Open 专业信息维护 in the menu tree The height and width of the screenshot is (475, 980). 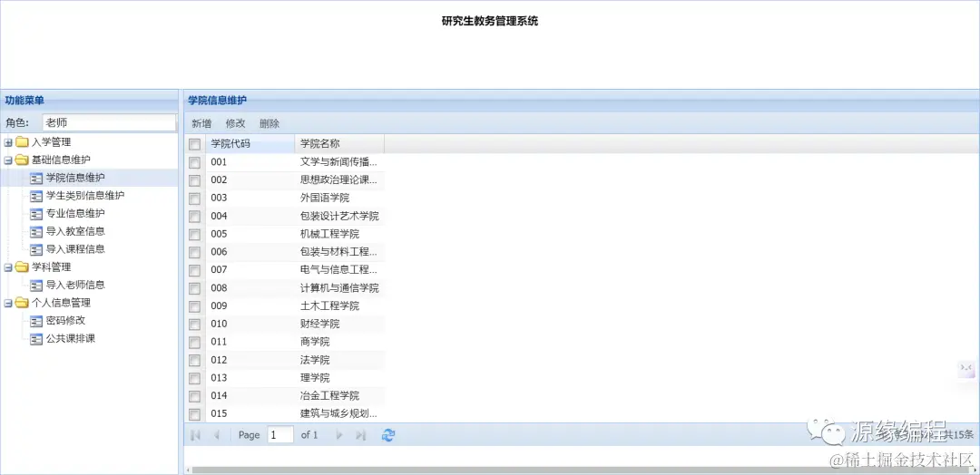coord(75,213)
